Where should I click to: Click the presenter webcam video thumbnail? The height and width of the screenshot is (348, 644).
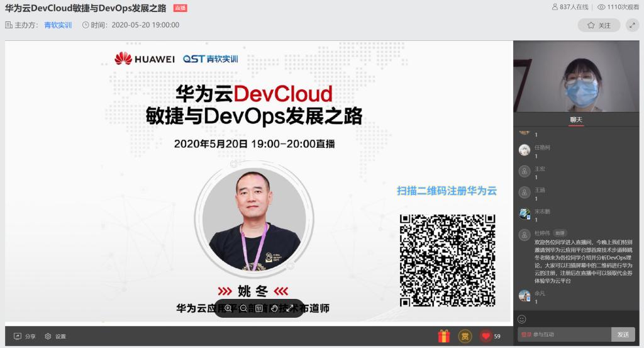pyautogui.click(x=576, y=76)
